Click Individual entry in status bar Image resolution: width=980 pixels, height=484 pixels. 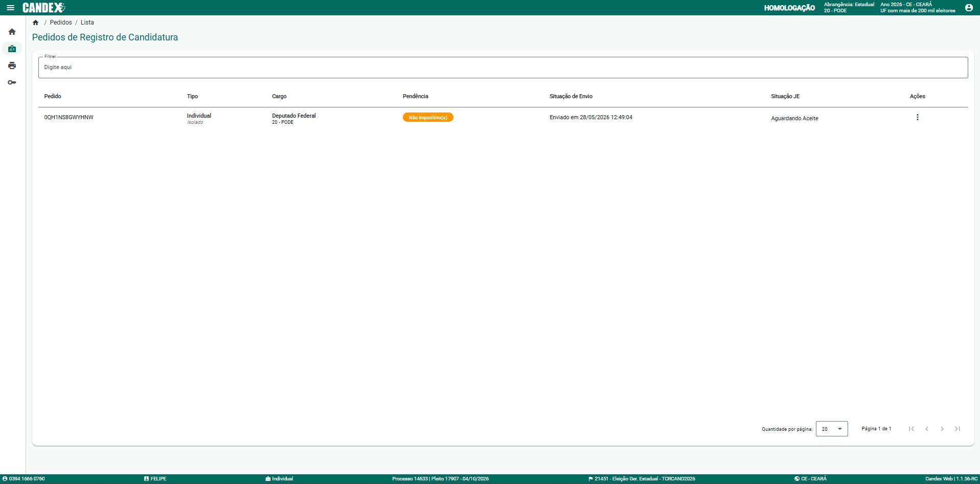tap(279, 479)
